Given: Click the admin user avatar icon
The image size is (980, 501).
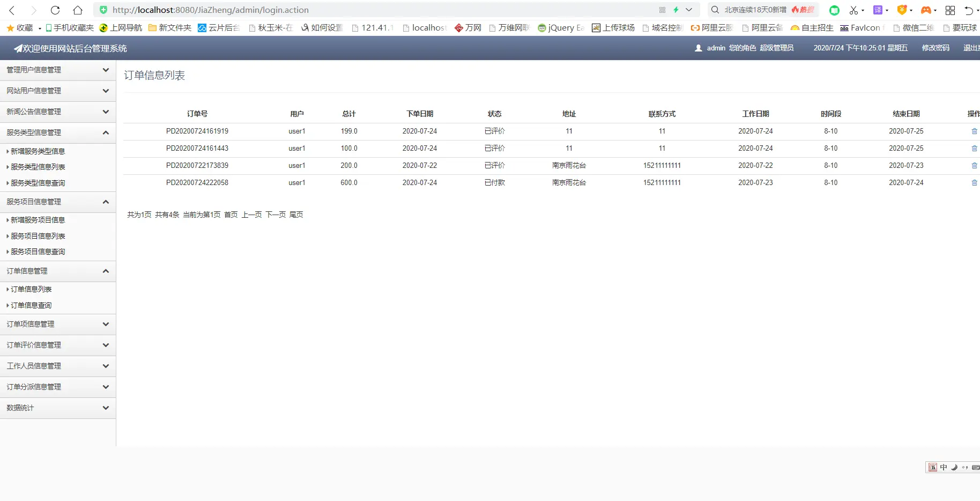Looking at the screenshot, I should point(699,48).
